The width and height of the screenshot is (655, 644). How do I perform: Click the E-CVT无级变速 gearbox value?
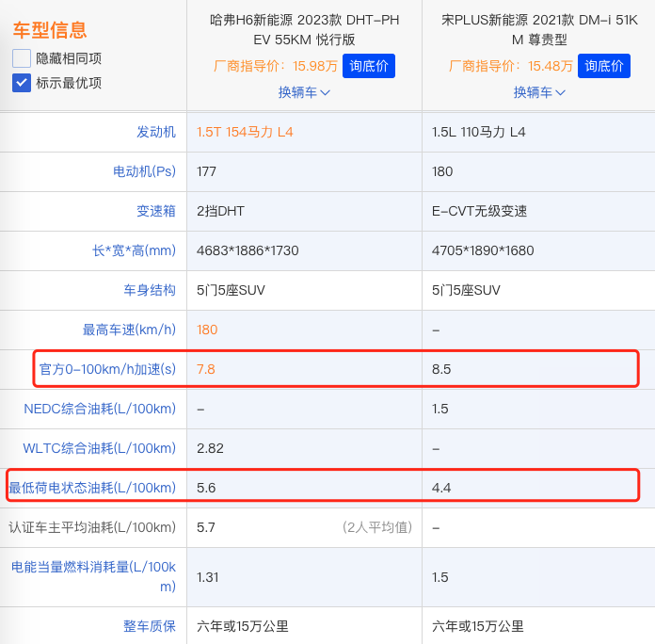coord(480,211)
